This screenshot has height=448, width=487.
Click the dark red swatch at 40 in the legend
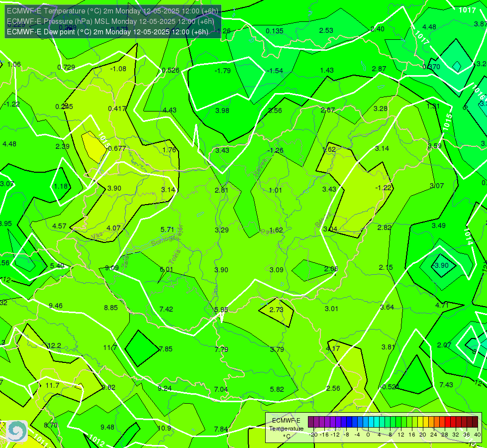(x=475, y=422)
